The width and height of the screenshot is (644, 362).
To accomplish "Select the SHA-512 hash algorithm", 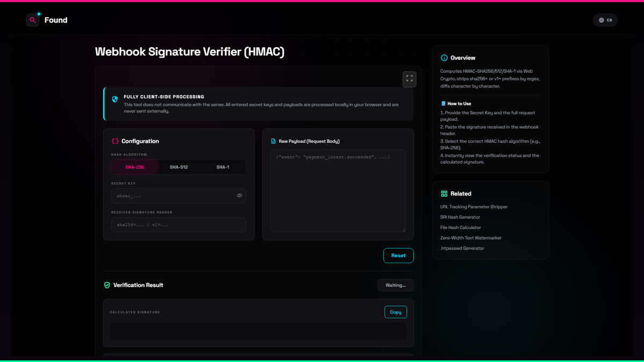I will click(x=179, y=167).
